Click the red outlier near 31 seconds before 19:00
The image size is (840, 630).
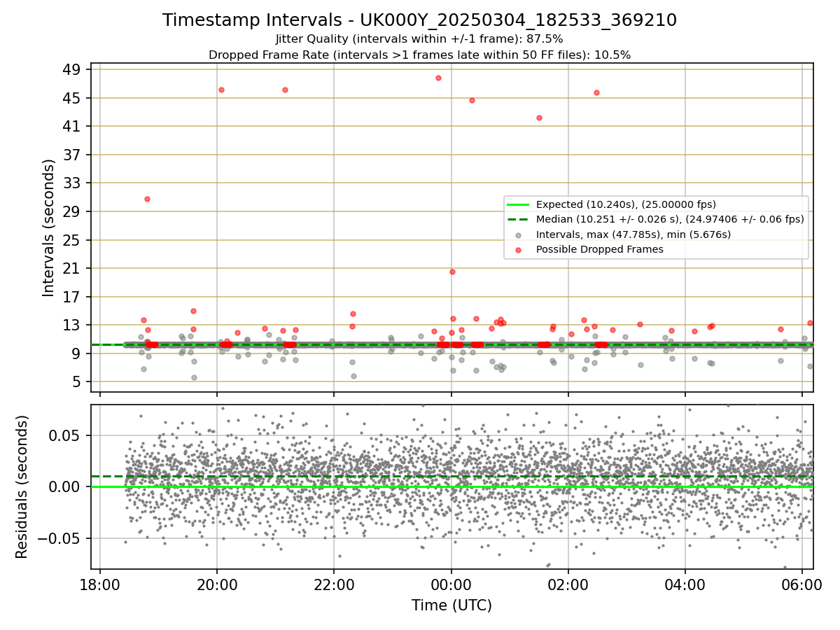[147, 199]
